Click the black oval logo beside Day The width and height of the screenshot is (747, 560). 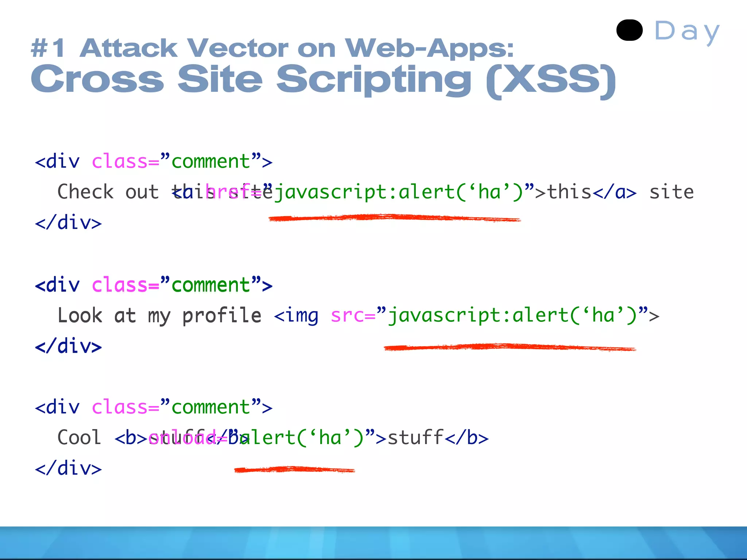pos(630,30)
